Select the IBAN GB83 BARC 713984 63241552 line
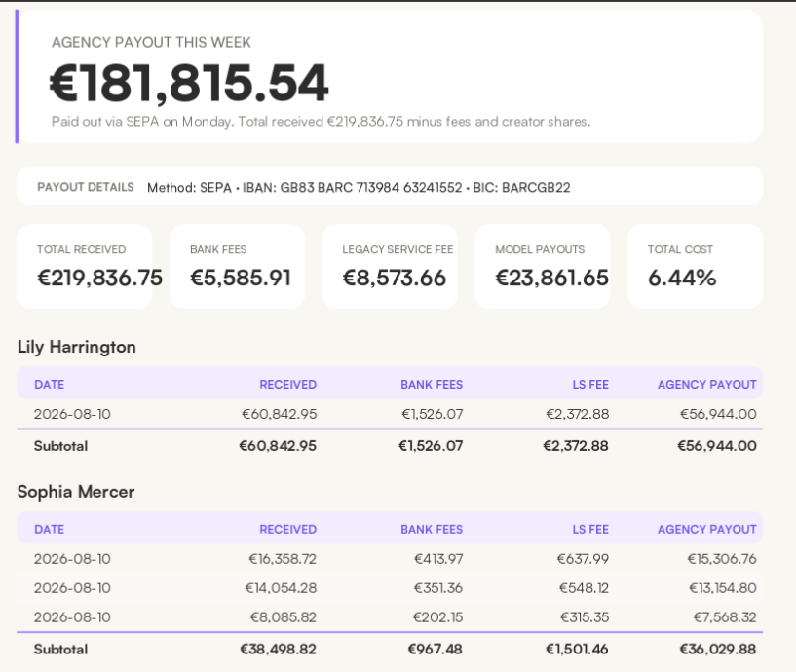The width and height of the screenshot is (796, 672). click(x=353, y=188)
